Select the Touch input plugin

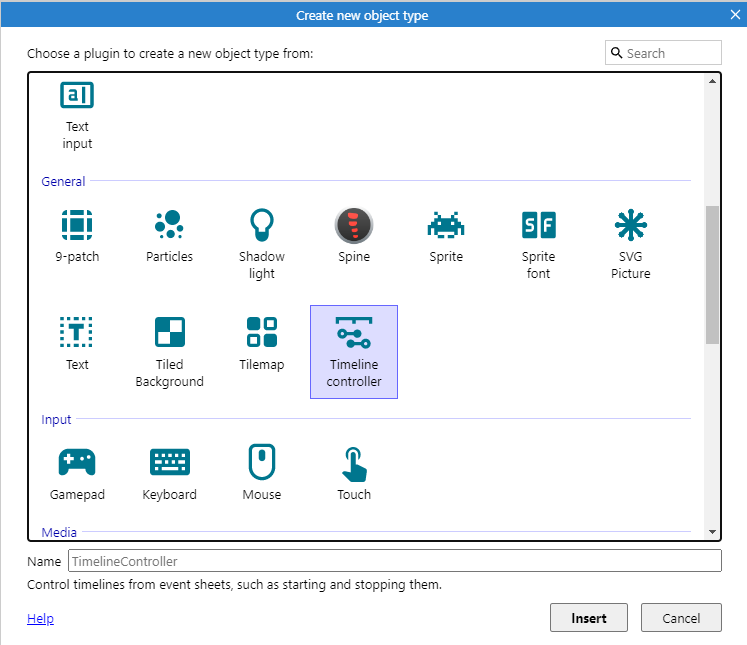pos(354,463)
